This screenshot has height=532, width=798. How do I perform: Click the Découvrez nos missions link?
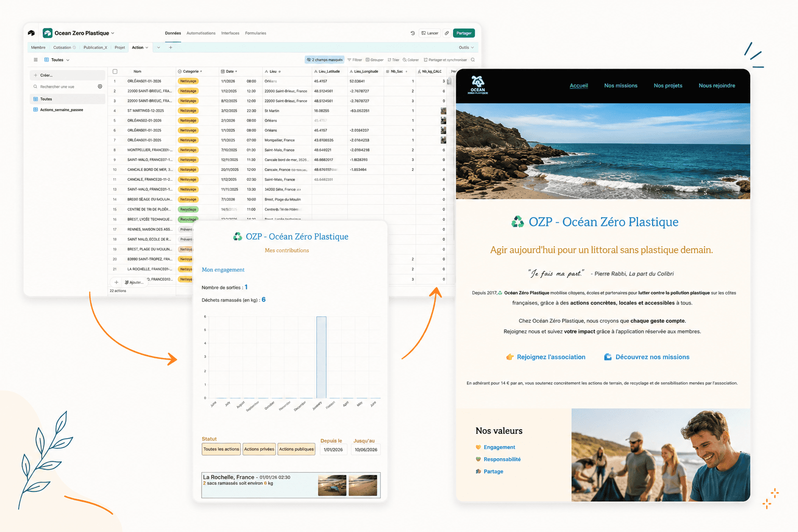(x=647, y=357)
